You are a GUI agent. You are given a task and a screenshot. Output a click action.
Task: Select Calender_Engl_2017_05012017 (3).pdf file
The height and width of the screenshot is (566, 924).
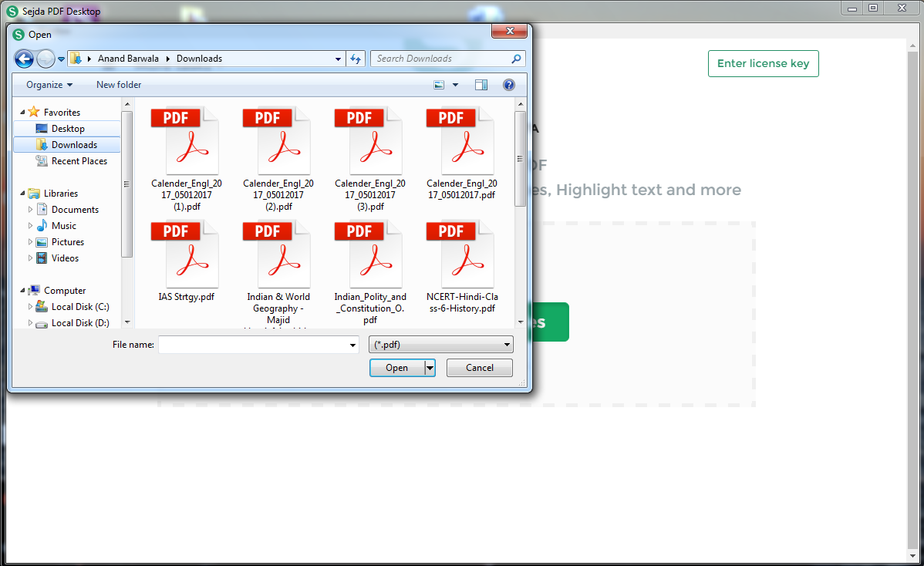click(x=370, y=159)
